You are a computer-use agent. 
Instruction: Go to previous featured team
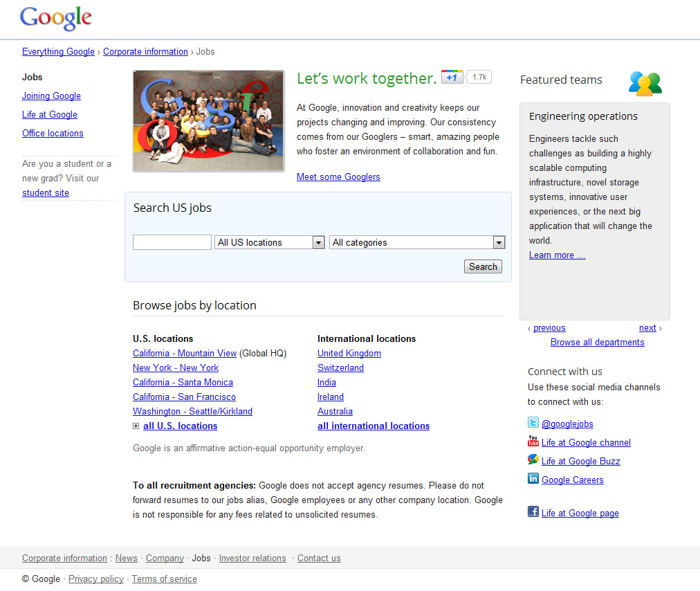[549, 328]
